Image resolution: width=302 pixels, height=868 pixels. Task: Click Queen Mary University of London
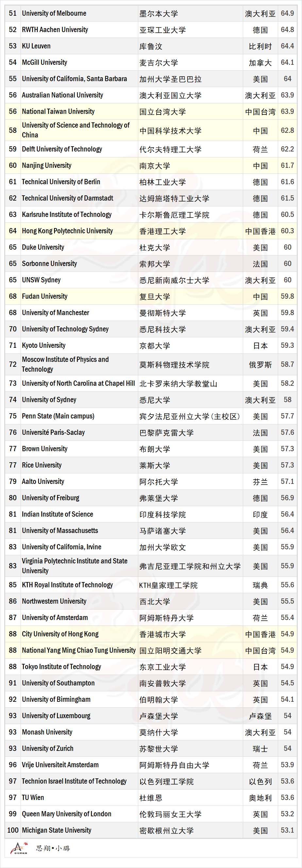tap(67, 814)
